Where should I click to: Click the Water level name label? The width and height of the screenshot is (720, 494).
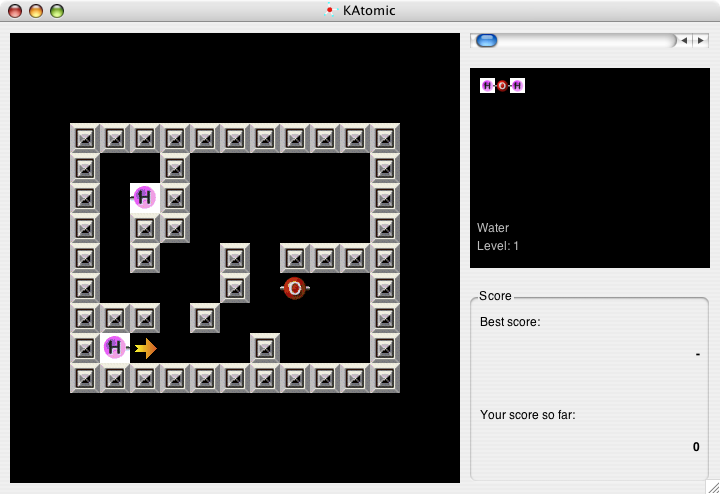pyautogui.click(x=493, y=228)
